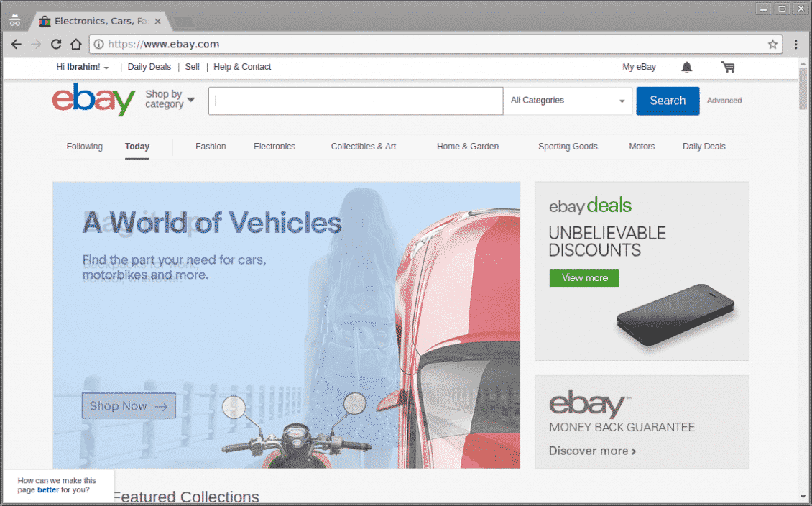The height and width of the screenshot is (506, 812).
Task: Open the Electronics category tab
Action: tap(274, 147)
